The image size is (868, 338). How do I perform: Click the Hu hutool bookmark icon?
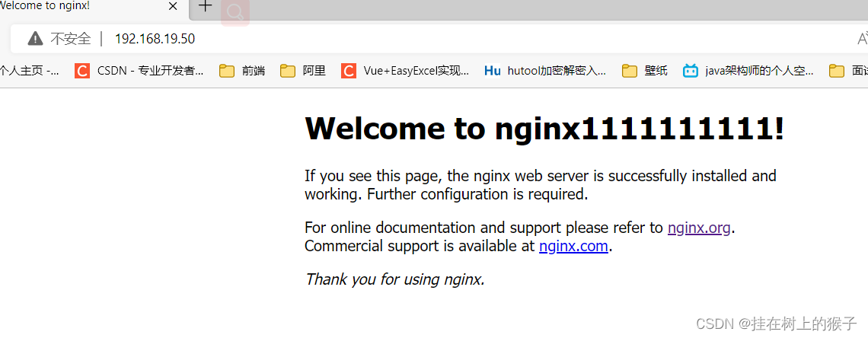coord(492,71)
